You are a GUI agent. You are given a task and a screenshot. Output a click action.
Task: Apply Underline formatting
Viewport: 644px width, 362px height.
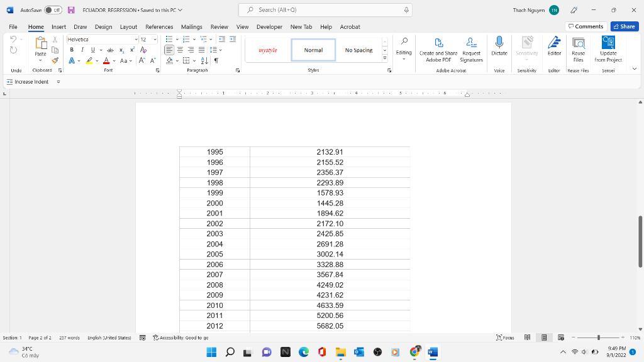pos(93,50)
